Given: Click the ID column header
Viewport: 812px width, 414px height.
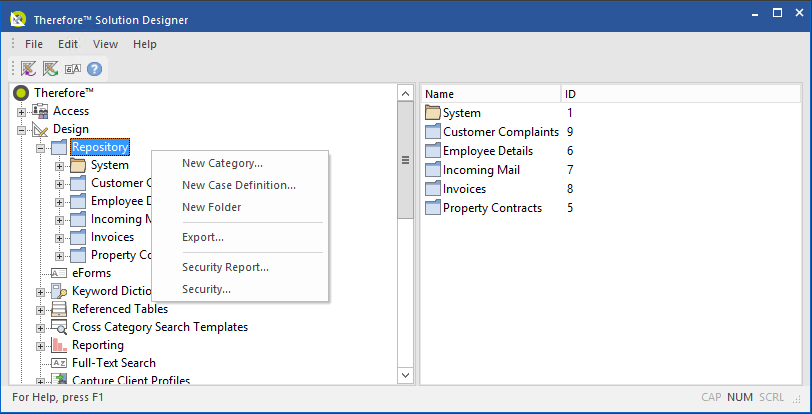Looking at the screenshot, I should (x=681, y=94).
